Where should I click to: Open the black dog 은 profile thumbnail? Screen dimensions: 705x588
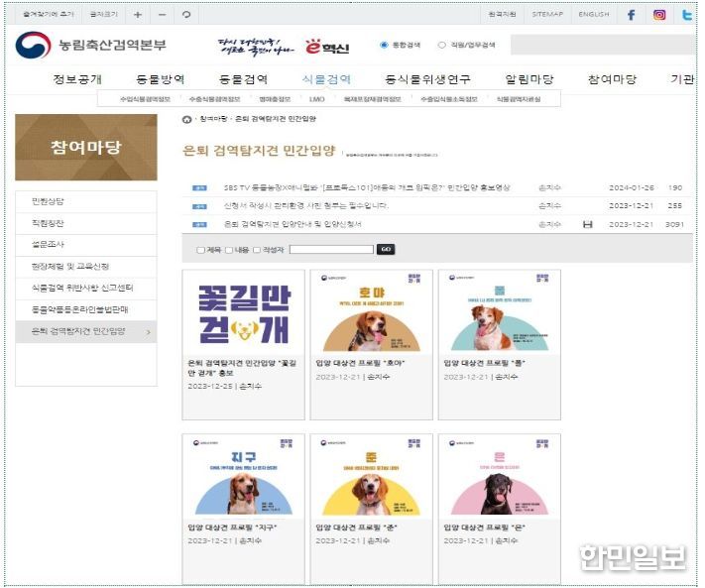tap(500, 477)
